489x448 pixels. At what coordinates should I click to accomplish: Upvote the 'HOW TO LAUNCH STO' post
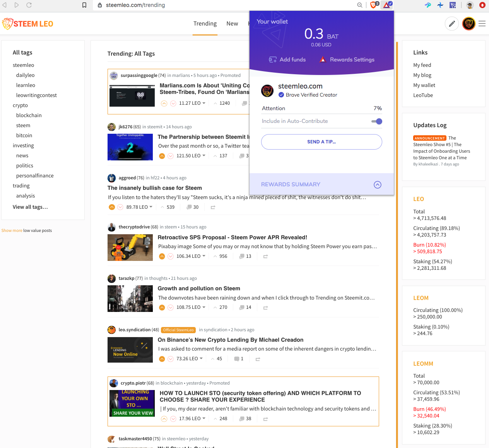[x=164, y=419]
